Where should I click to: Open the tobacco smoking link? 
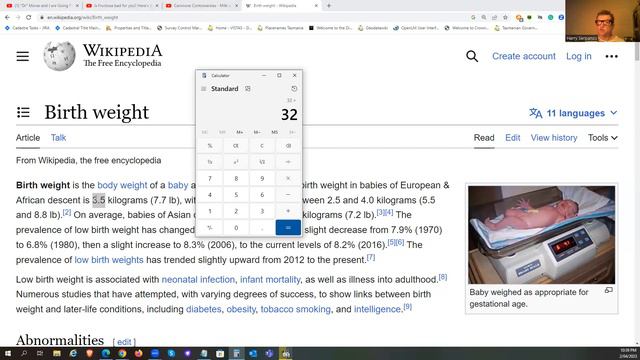pos(296,309)
